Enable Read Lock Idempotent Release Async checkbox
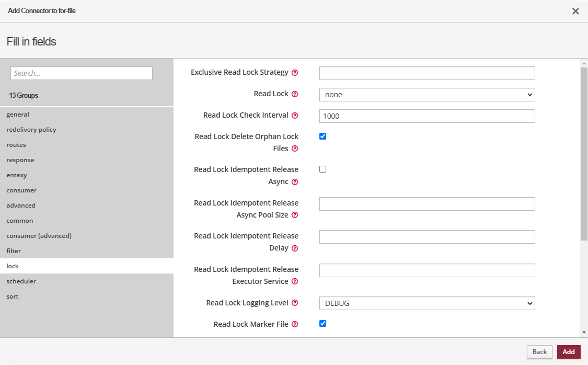 click(322, 169)
